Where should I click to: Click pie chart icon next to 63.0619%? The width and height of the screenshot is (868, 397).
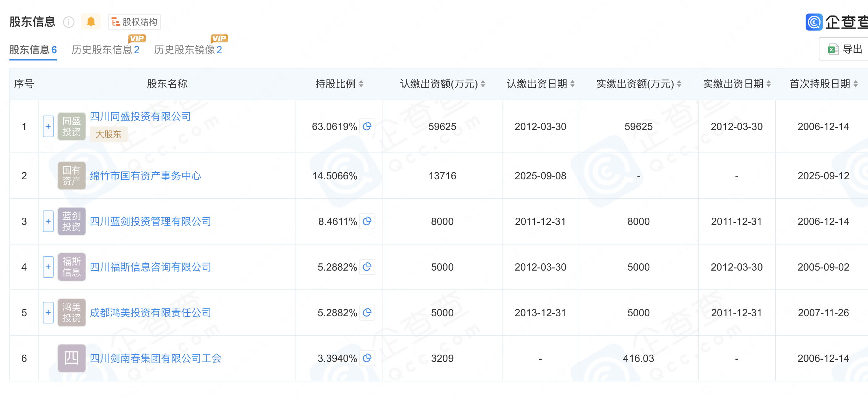click(x=367, y=126)
